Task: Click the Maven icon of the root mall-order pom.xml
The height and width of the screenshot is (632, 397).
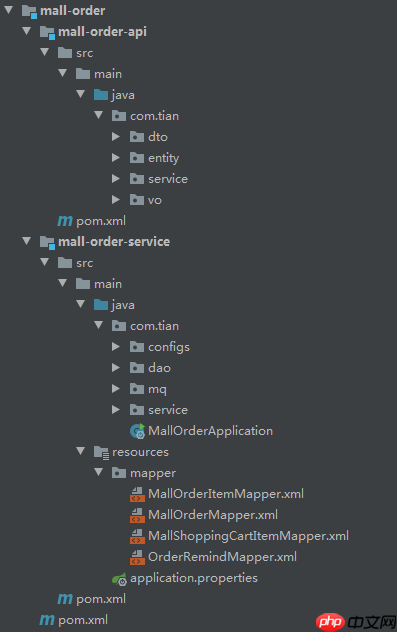Action: (47, 620)
